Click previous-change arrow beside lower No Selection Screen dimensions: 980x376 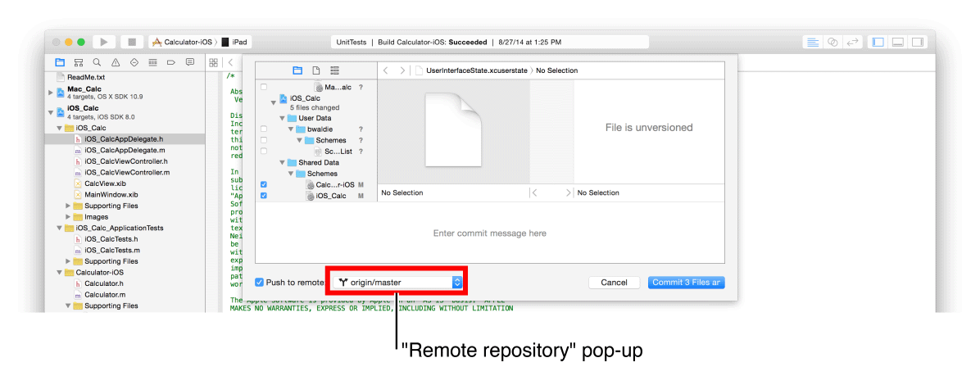(534, 193)
